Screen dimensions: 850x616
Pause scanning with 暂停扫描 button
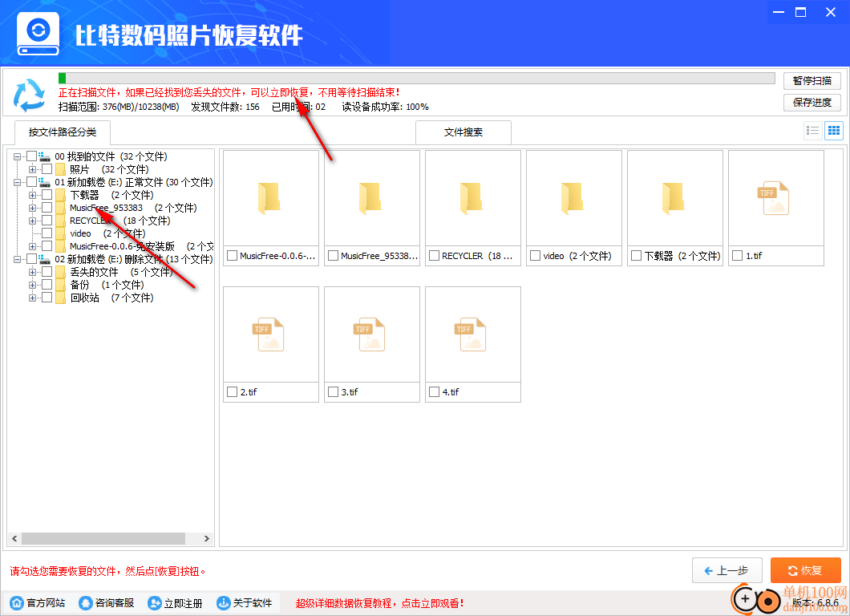click(x=812, y=81)
